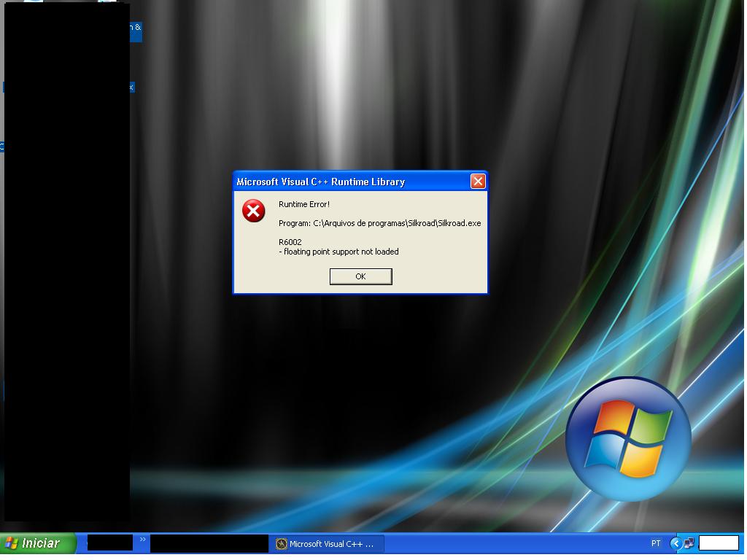
Task: Expand hidden system tray icons arrow
Action: tap(676, 544)
